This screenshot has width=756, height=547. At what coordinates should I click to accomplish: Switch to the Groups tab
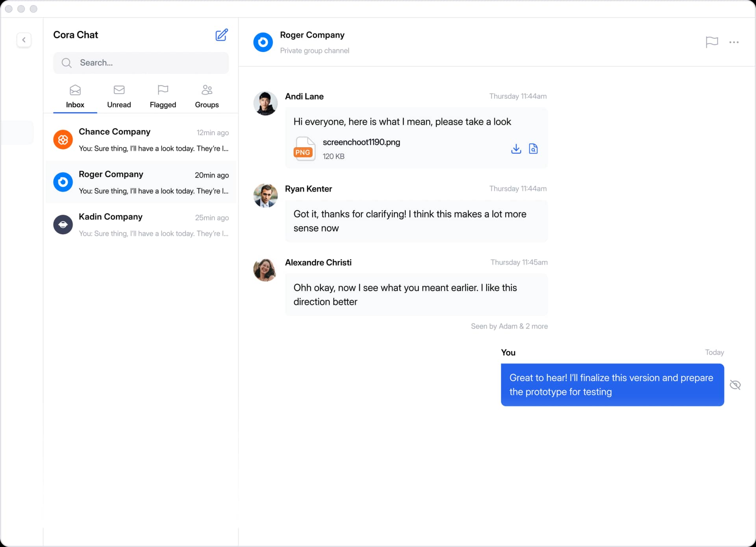206,96
